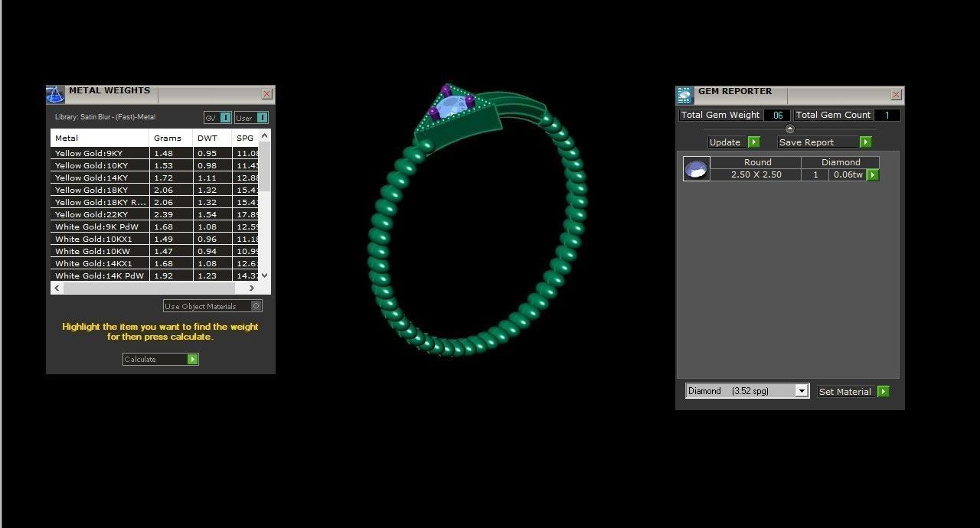Click the Gem Reporter panel icon
The image size is (980, 528).
[684, 95]
